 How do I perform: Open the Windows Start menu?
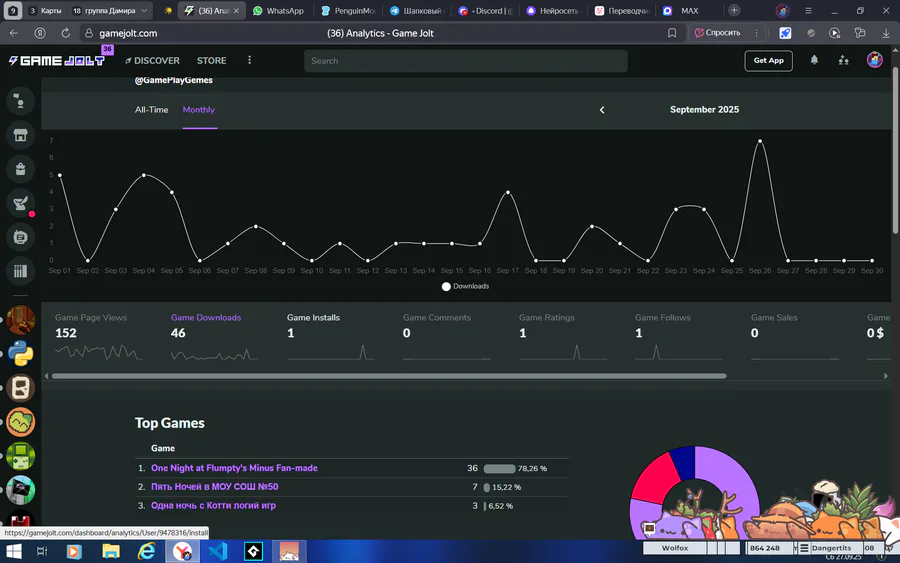coord(13,552)
